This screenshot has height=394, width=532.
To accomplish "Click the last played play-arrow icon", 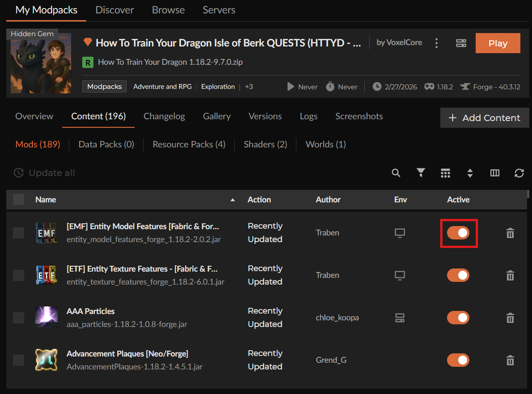I will pos(291,87).
